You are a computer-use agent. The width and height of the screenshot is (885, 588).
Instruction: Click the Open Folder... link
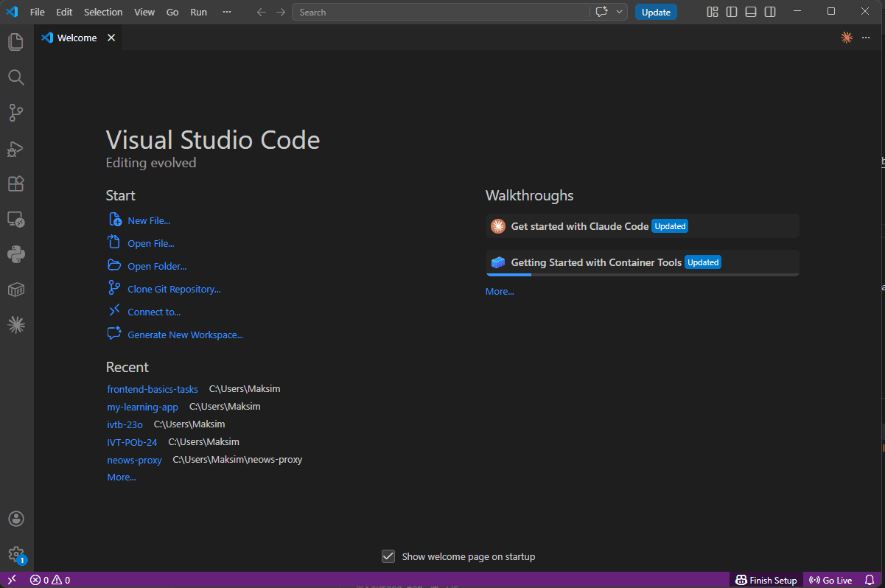pyautogui.click(x=157, y=266)
